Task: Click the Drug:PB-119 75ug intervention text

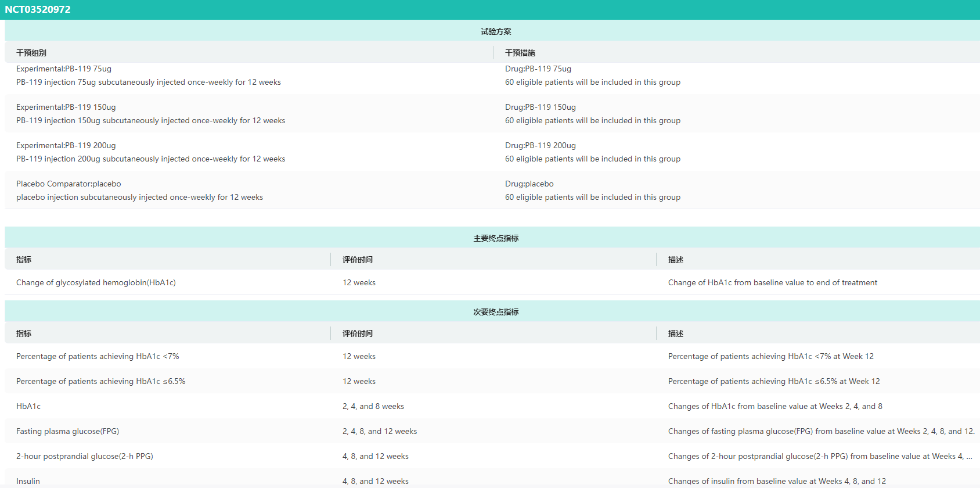Action: point(538,69)
